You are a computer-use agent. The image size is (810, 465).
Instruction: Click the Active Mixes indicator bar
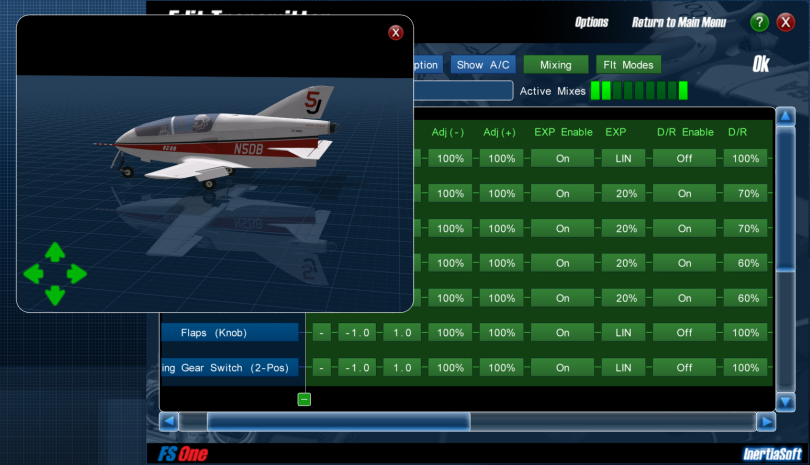tap(639, 90)
